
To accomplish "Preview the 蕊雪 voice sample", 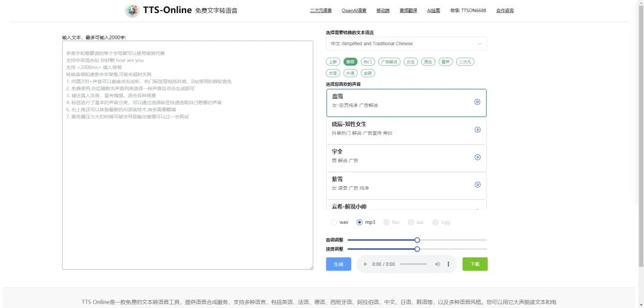I will pos(477,102).
